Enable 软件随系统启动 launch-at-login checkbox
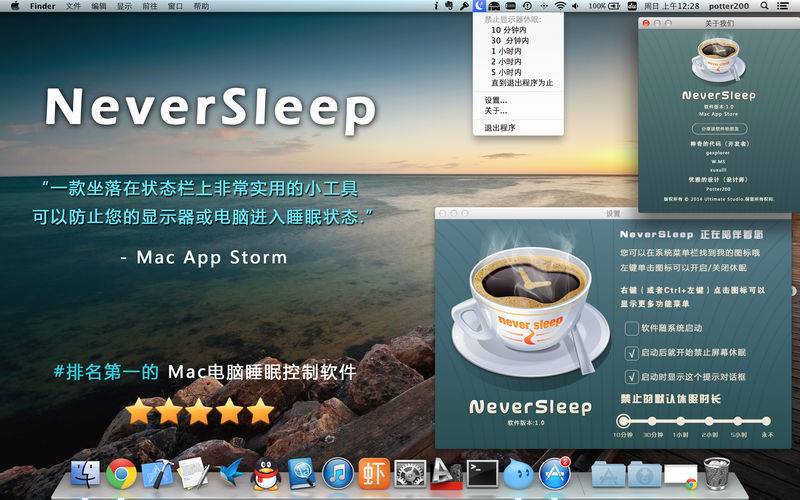This screenshot has height=500, width=800. tap(632, 328)
